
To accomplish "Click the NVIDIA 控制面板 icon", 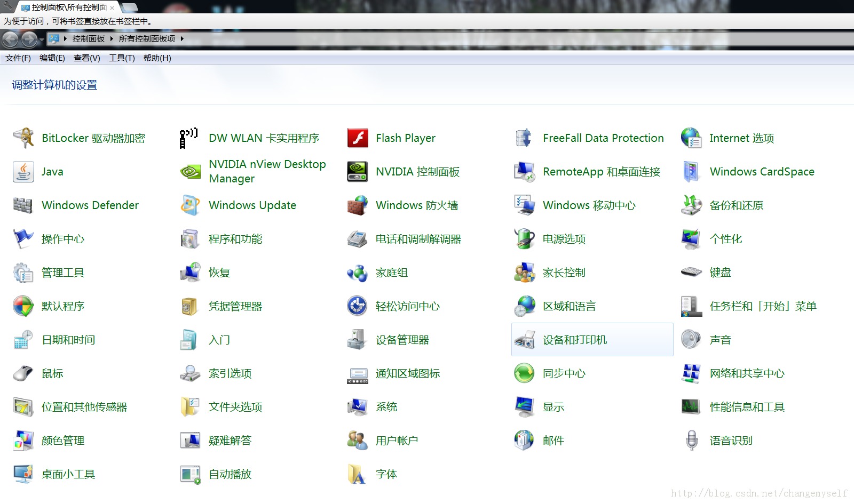I will point(358,172).
